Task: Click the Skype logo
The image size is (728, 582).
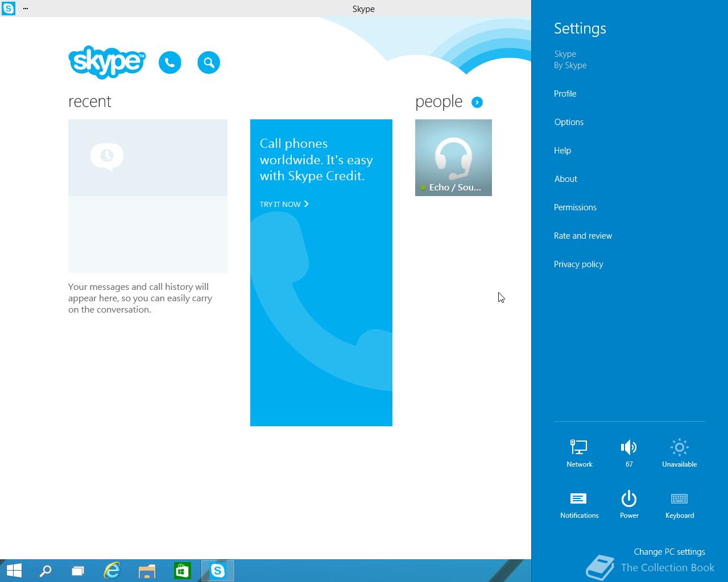Action: 107,62
